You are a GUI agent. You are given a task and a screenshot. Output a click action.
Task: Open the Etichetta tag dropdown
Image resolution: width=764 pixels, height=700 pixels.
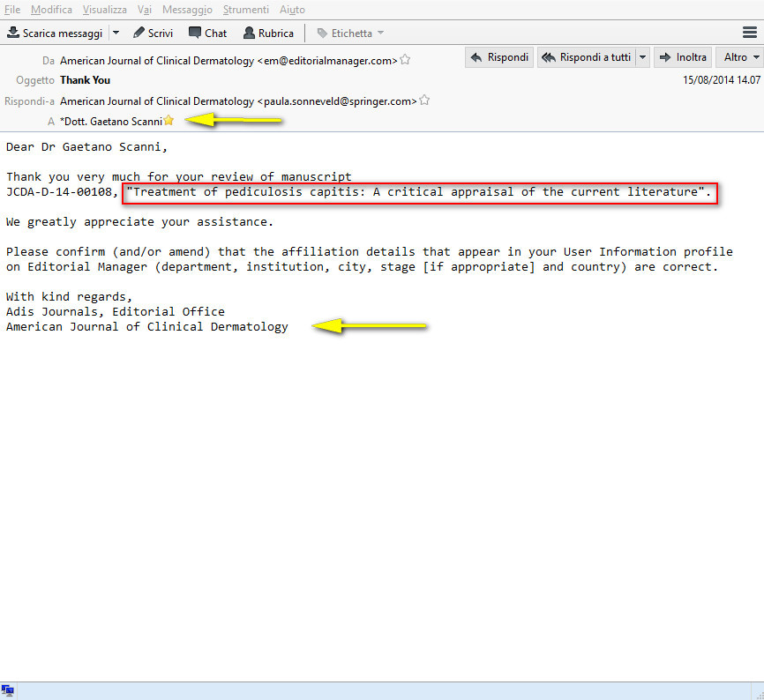click(350, 34)
